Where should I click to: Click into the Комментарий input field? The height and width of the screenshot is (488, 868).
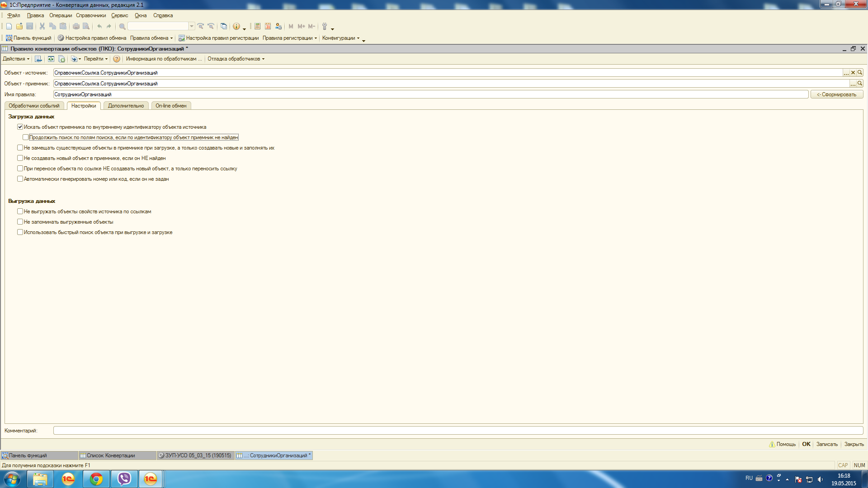[458, 431]
